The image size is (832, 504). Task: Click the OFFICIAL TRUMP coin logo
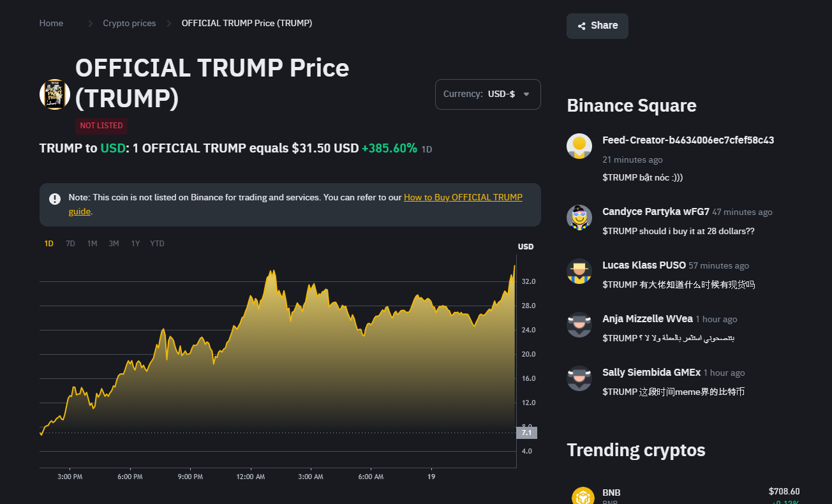[x=55, y=94]
